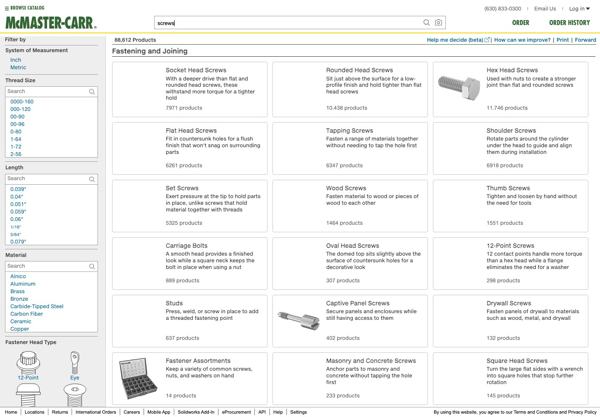Select thread size 0000-160
The height and width of the screenshot is (417, 600).
tap(22, 102)
